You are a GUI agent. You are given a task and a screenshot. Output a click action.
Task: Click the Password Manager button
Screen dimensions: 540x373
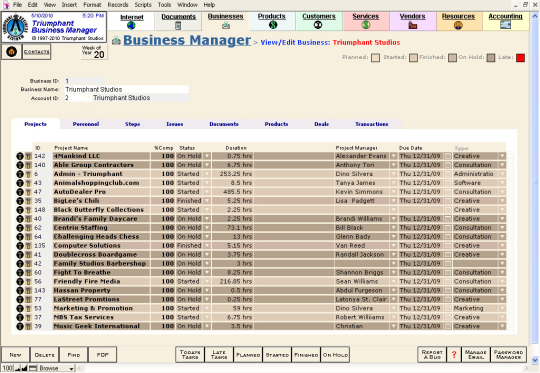tap(508, 354)
